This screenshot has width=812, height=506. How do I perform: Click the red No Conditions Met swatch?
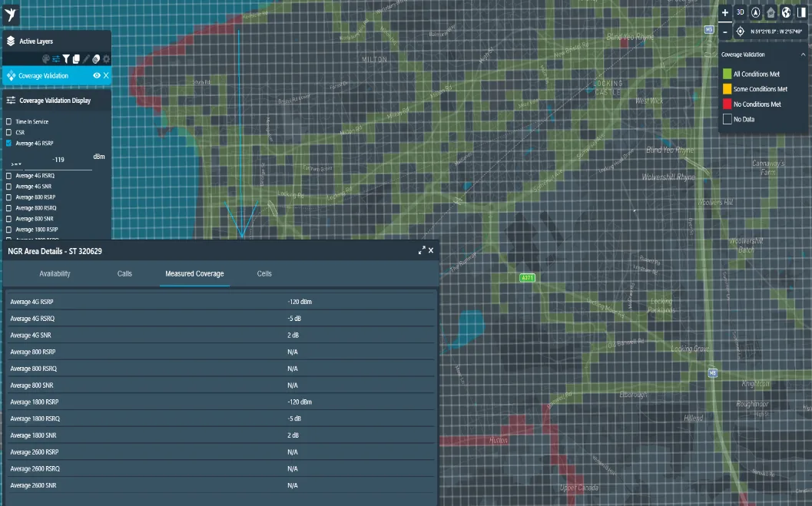click(x=727, y=104)
